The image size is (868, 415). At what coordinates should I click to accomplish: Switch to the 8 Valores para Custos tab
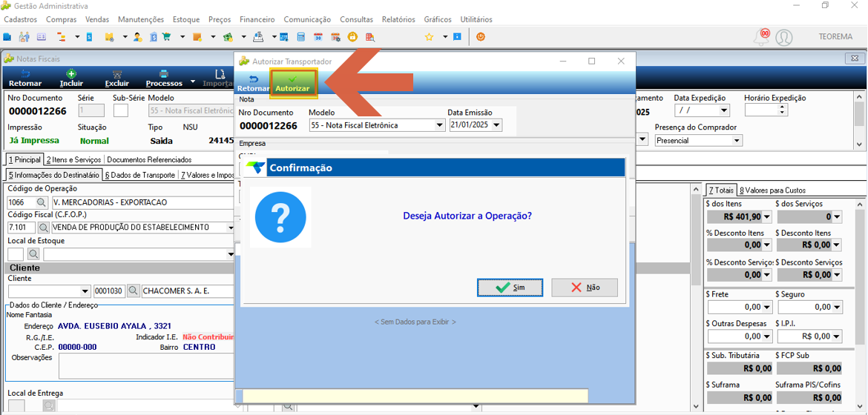772,190
